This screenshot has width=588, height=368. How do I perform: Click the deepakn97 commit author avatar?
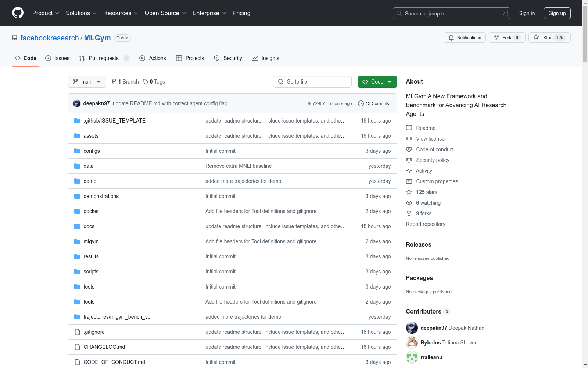pos(77,103)
